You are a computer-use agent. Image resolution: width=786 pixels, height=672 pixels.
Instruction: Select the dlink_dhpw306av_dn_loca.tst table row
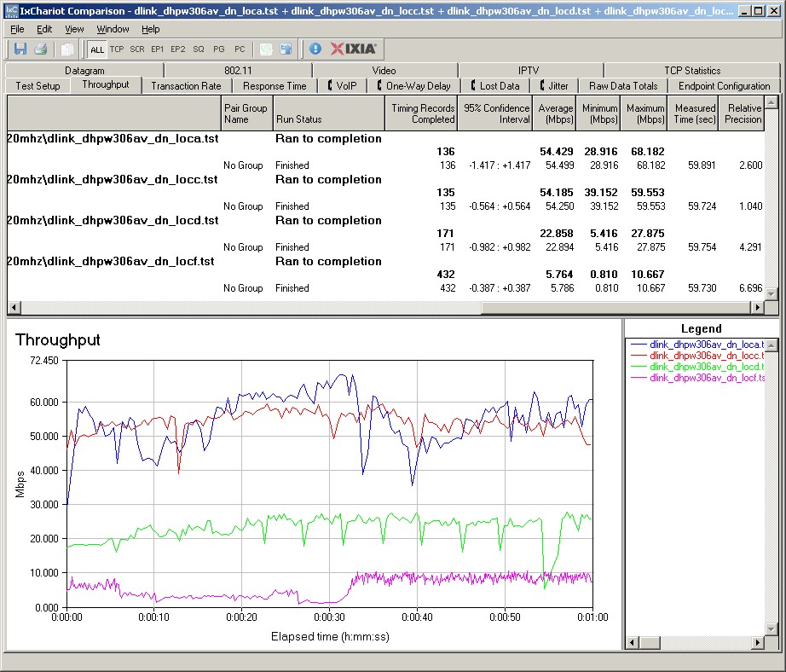click(385, 138)
